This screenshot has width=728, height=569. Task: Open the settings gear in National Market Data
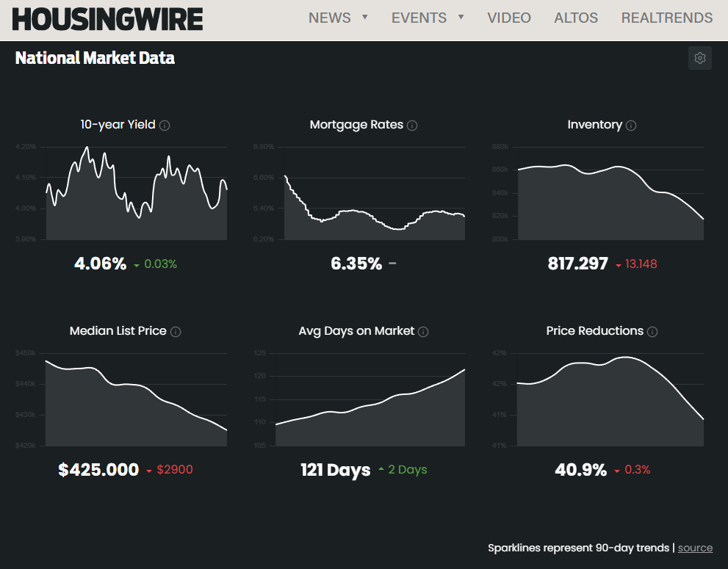[x=699, y=58]
